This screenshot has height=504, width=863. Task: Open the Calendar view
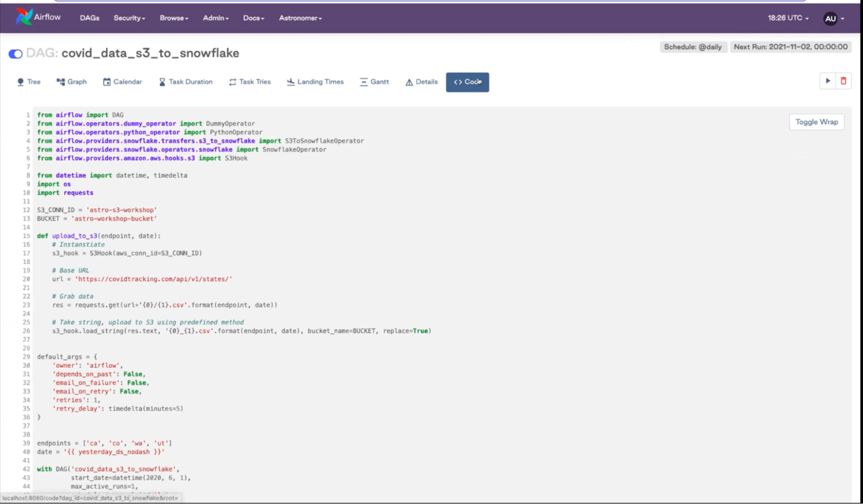(122, 82)
